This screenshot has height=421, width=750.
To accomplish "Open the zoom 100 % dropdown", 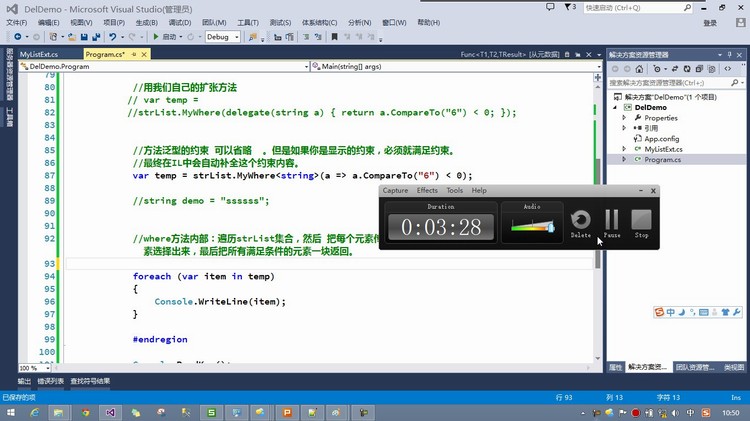I will [x=44, y=368].
